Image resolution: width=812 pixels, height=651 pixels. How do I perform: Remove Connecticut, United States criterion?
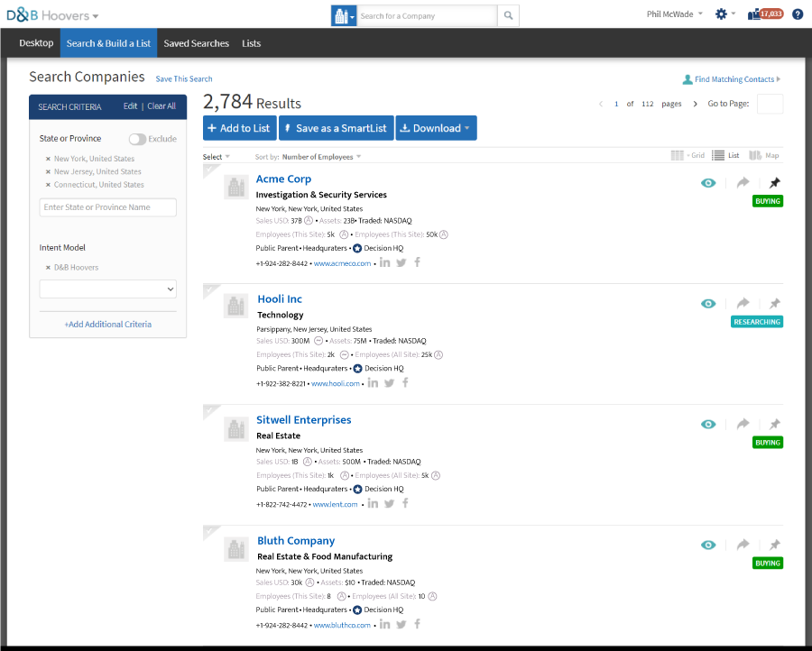tap(48, 185)
